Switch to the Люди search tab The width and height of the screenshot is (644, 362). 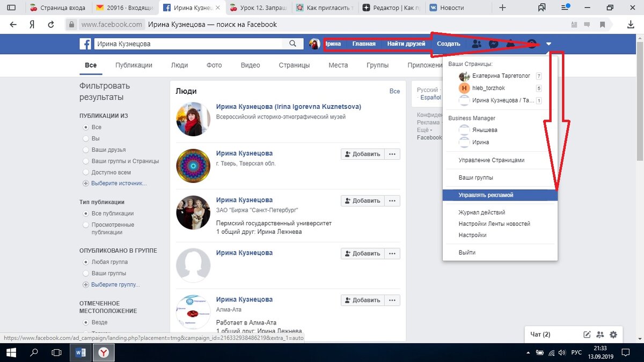coord(179,65)
